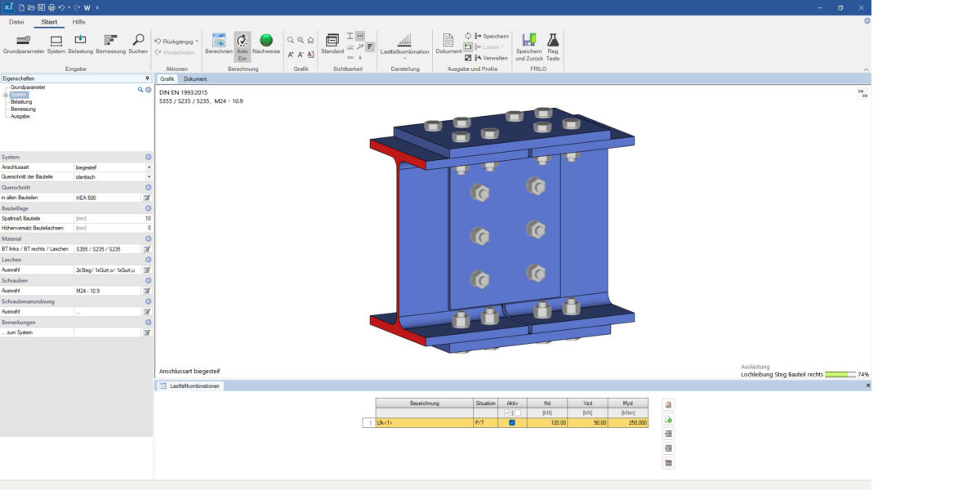Open the Datei ribbon tab
980x490 pixels.
point(16,22)
